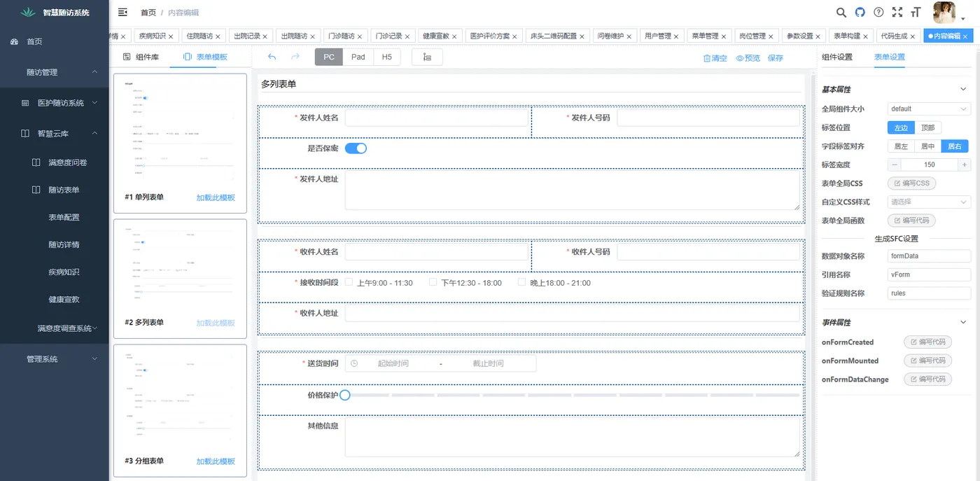This screenshot has height=481, width=980.
Task: Click inside the 发件人姓名 input field
Action: click(437, 117)
